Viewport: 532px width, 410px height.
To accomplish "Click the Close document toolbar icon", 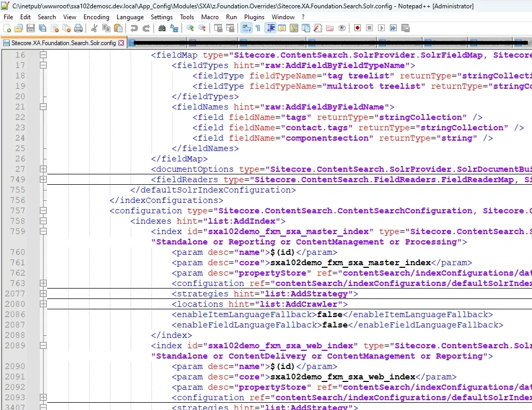I will pyautogui.click(x=54, y=28).
